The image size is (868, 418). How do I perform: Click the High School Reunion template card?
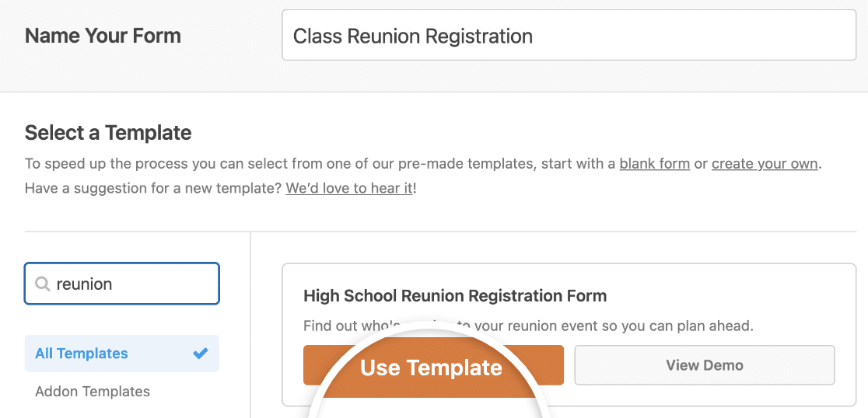pos(569,335)
